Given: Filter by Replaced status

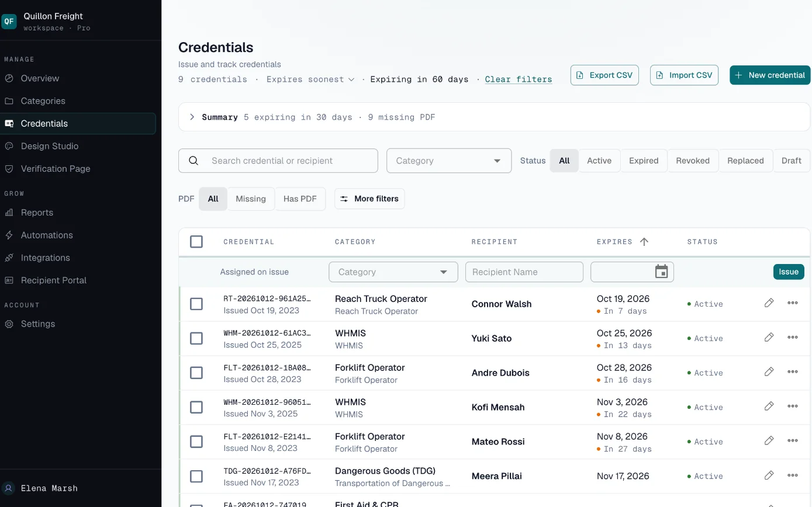Looking at the screenshot, I should (745, 161).
